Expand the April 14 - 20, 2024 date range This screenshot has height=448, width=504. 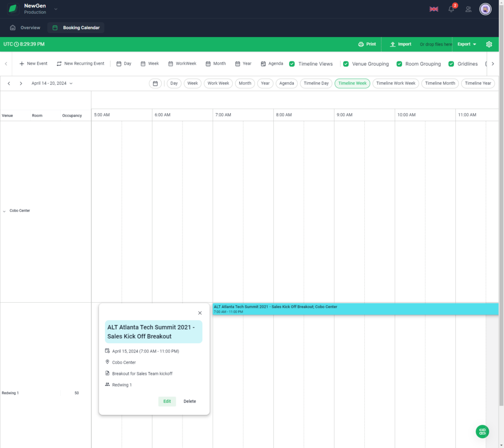[x=52, y=84]
